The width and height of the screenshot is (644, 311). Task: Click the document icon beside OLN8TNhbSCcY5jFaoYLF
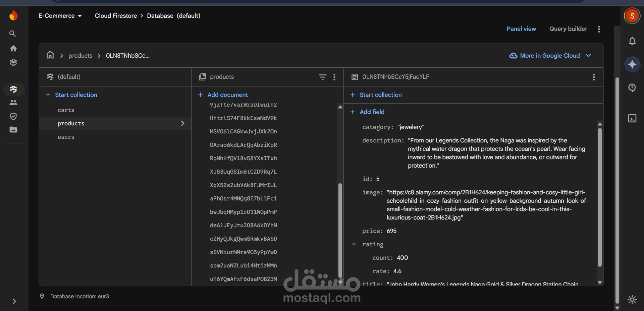tap(355, 77)
